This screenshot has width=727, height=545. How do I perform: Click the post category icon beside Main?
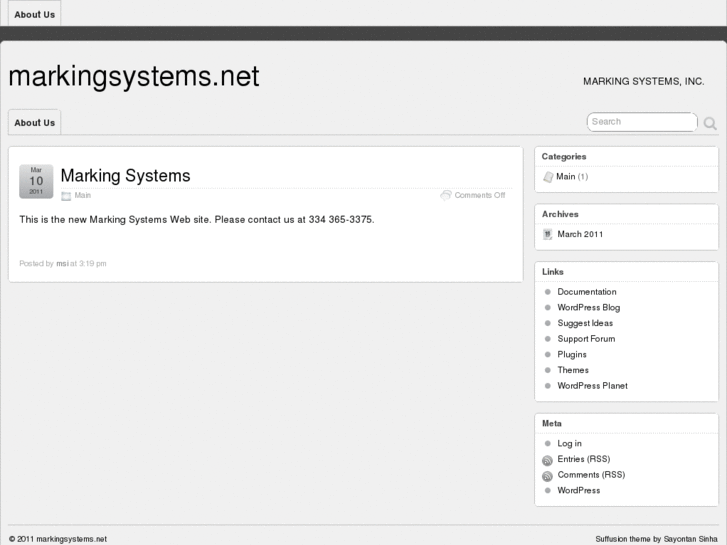(x=66, y=196)
